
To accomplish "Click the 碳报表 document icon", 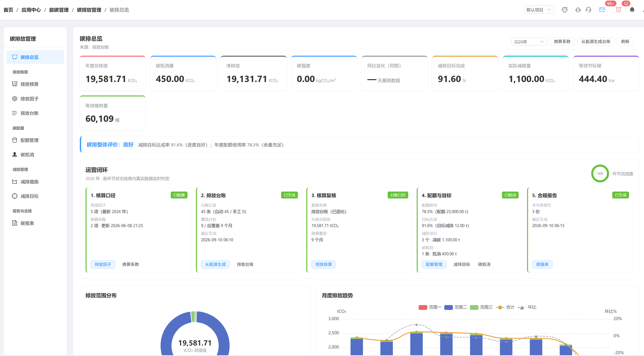I will [x=15, y=223].
